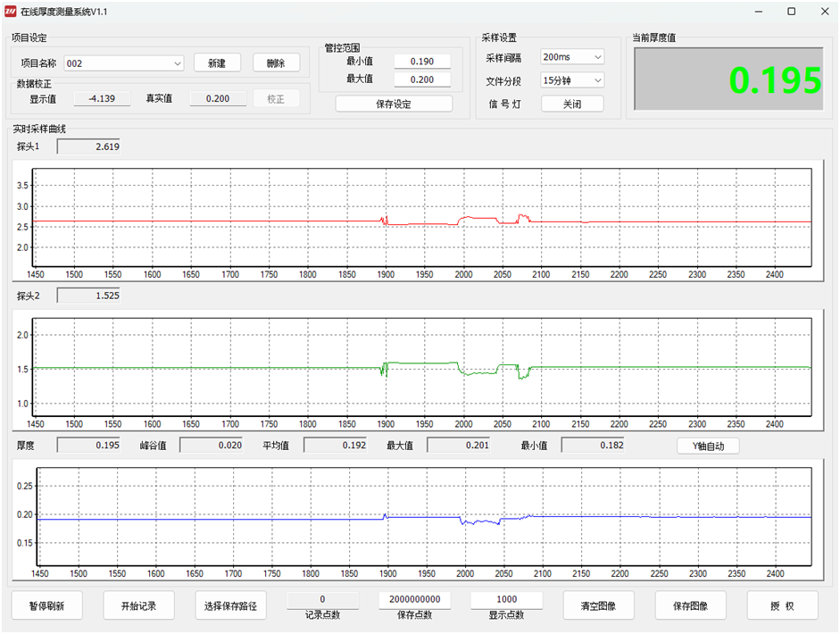Image resolution: width=840 pixels, height=634 pixels.
Task: Click the 真实值 field showing 0.200
Action: (218, 98)
